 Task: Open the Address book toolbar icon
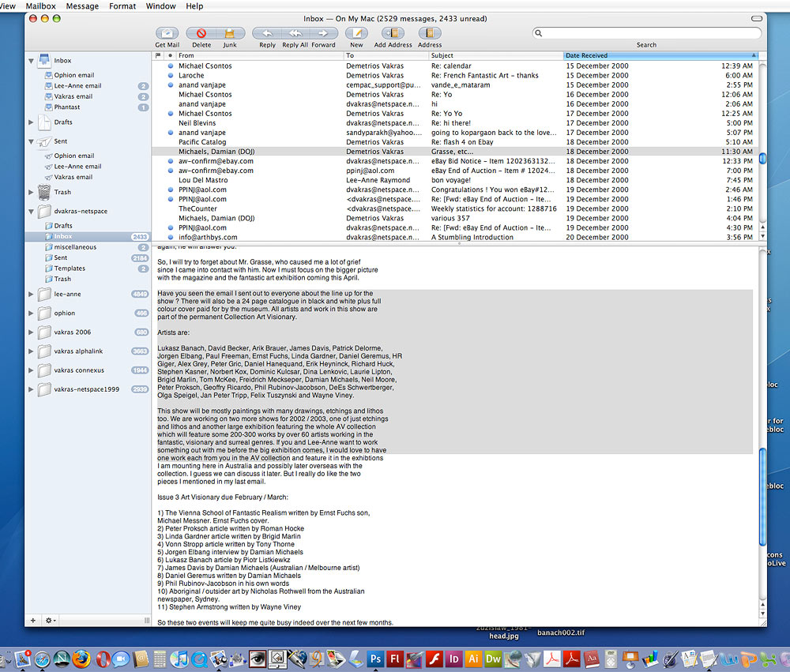click(430, 33)
